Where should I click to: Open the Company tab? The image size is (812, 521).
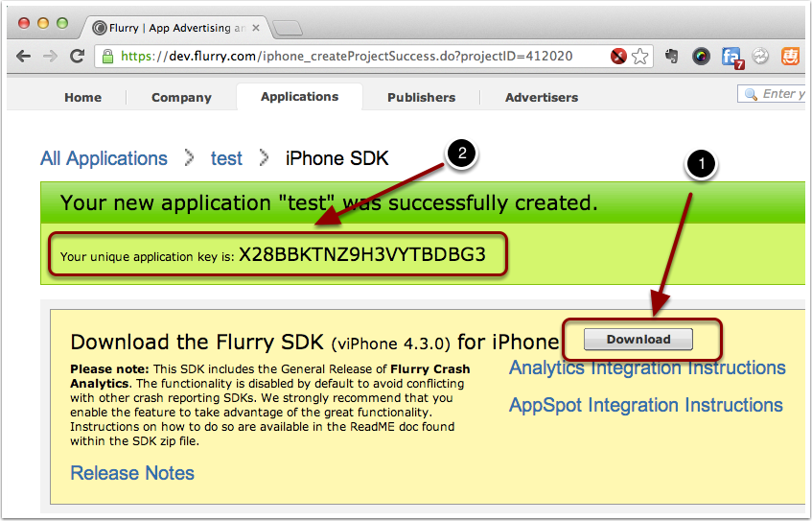(x=181, y=97)
